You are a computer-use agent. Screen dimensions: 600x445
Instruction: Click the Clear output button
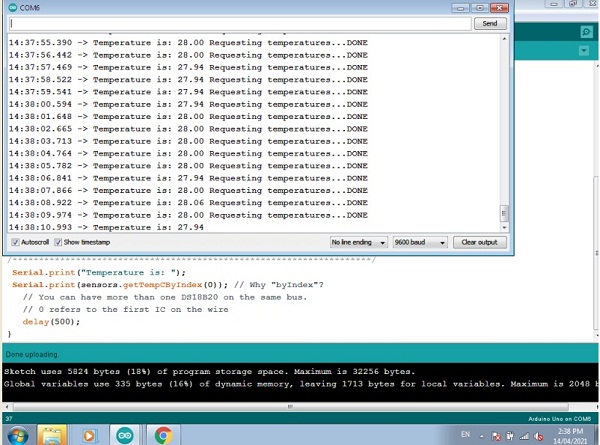(x=480, y=242)
